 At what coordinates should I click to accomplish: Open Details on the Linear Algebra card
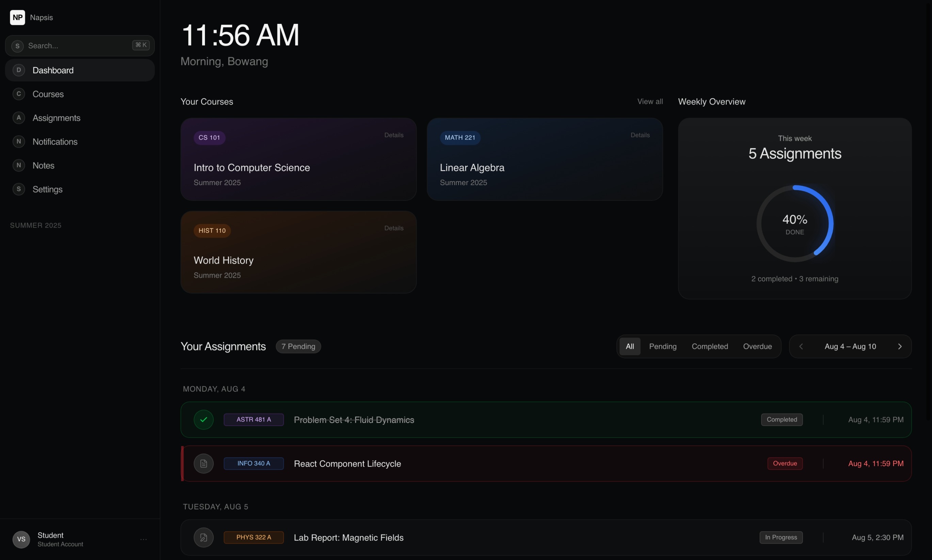click(x=640, y=135)
